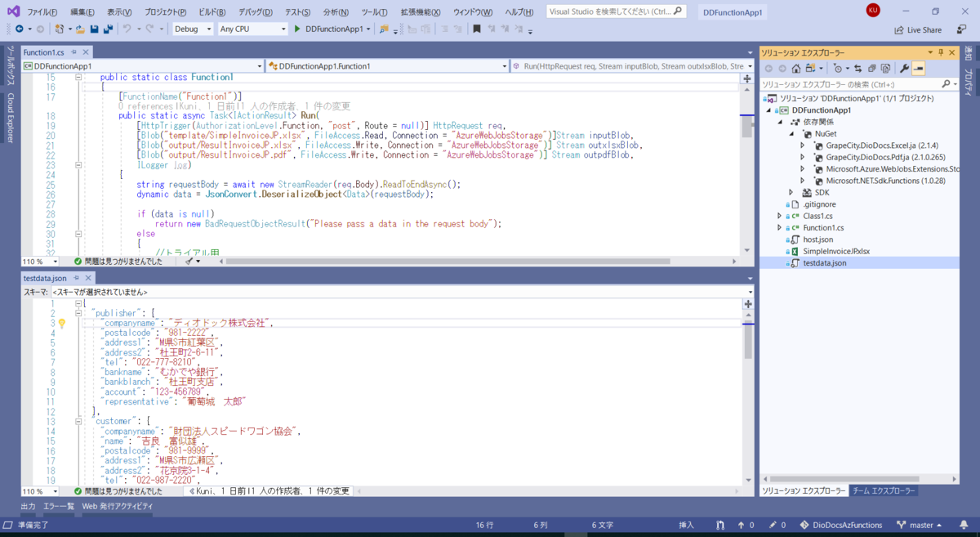
Task: Open the Web 発行アクティビティ tab
Action: coord(117,507)
